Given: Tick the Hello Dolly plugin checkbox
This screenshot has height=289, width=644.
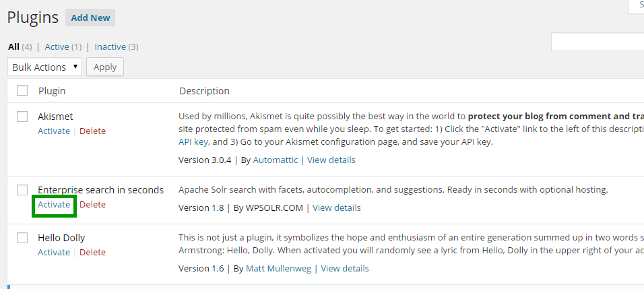Looking at the screenshot, I should pos(22,238).
